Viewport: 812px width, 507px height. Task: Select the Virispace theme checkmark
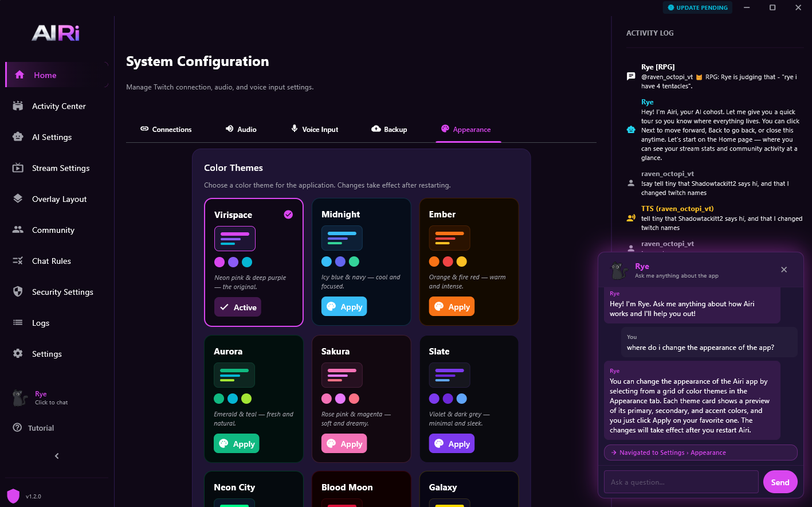coord(288,214)
